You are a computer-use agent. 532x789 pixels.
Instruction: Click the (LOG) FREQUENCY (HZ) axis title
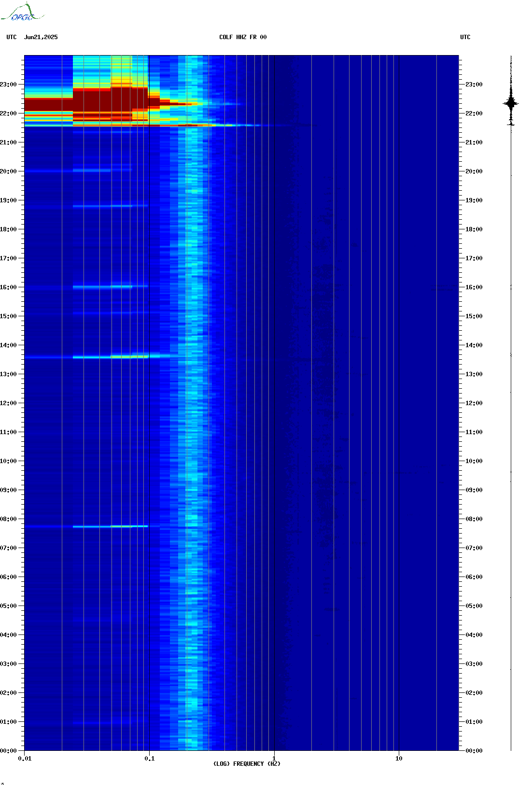coord(247,764)
